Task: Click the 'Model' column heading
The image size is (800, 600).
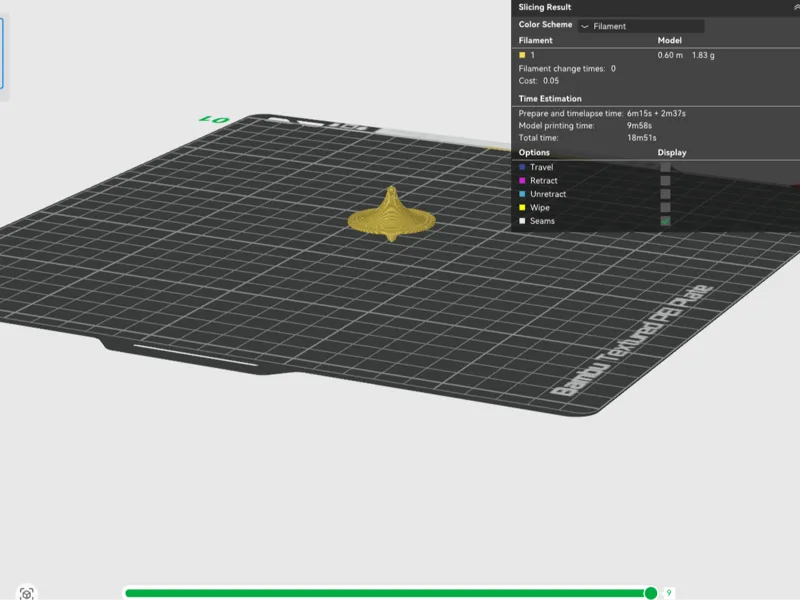Action: (669, 40)
